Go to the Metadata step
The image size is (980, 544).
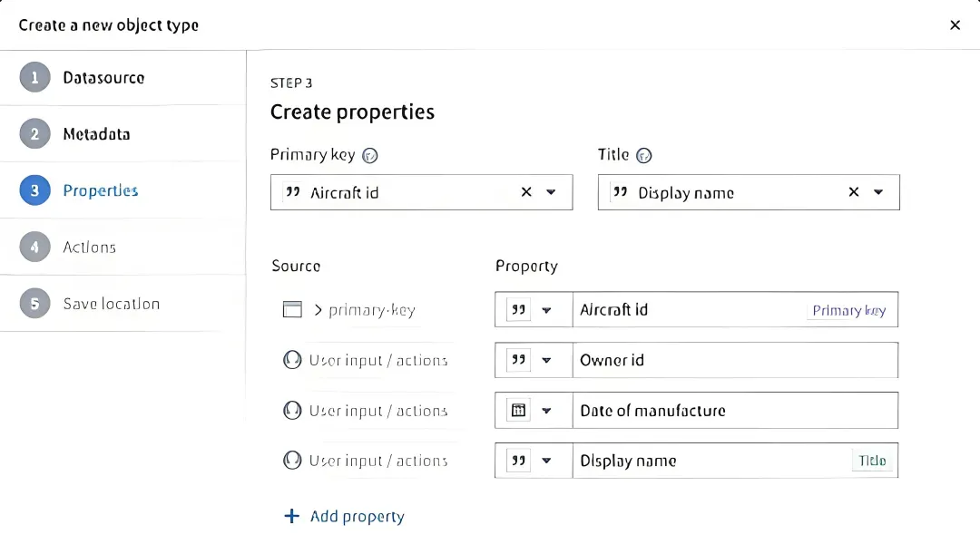[96, 134]
